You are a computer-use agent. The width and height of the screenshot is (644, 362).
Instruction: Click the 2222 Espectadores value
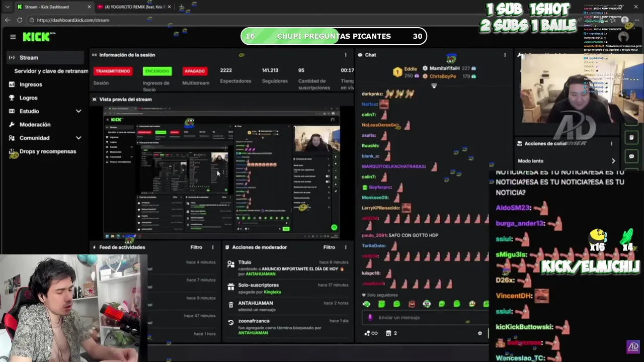point(226,70)
